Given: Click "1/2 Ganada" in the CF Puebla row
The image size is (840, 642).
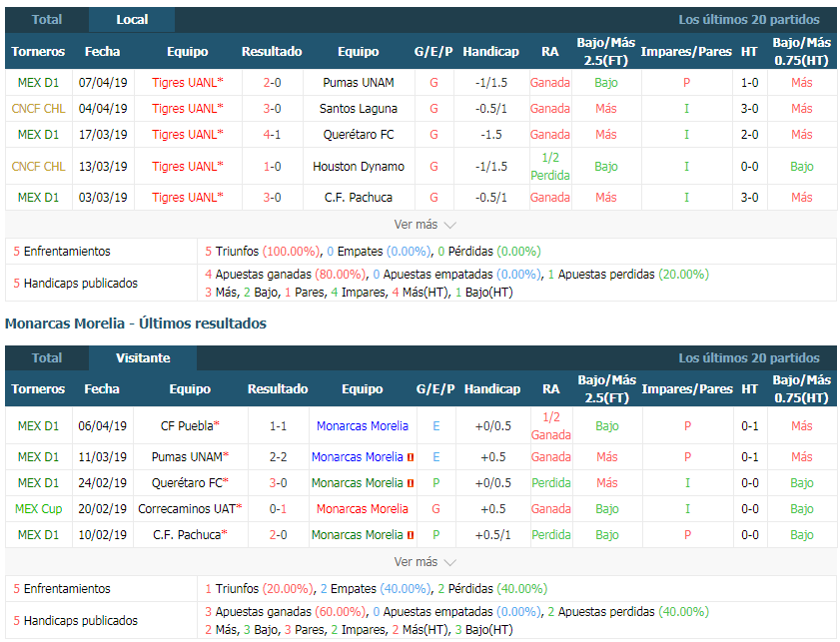Looking at the screenshot, I should [550, 426].
